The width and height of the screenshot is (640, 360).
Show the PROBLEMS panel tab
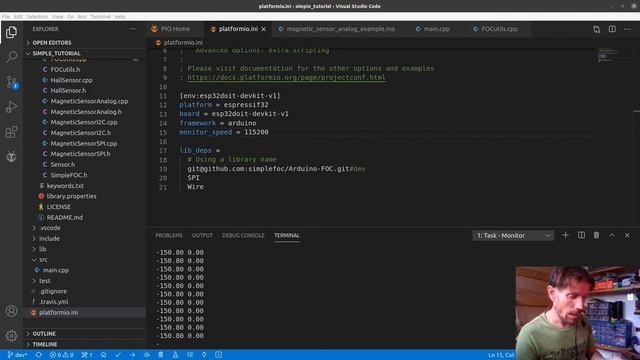click(169, 236)
